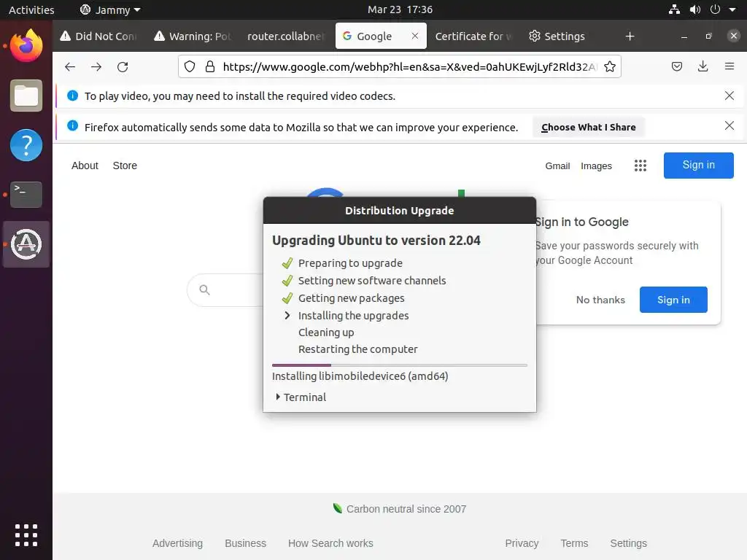
Task: Go back in Firefox
Action: pos(70,66)
